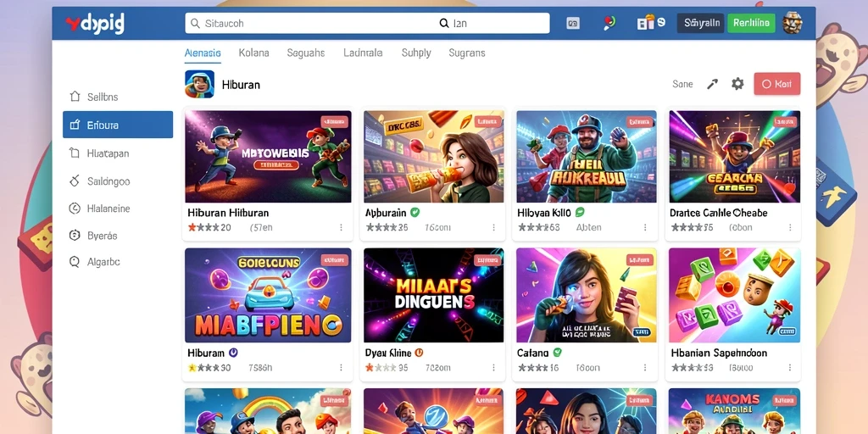This screenshot has width=868, height=434.
Task: Click the settings gear icon beside Sone
Action: click(737, 84)
